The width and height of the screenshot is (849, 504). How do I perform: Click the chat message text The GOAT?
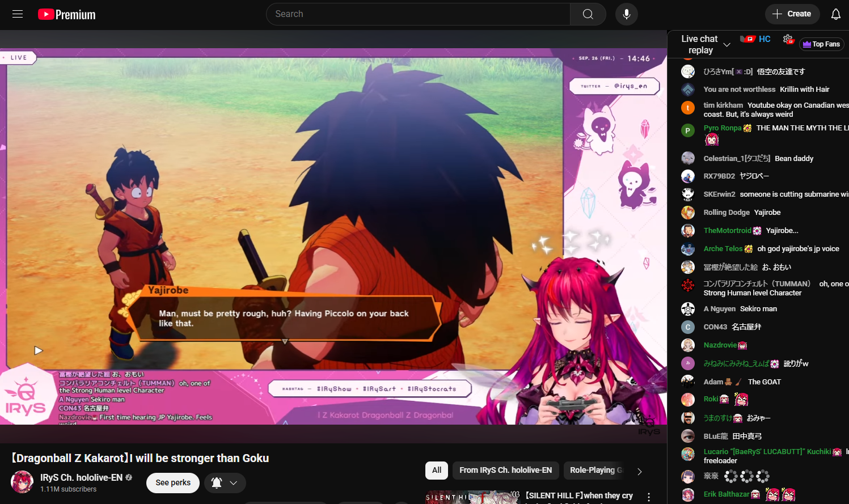click(764, 382)
